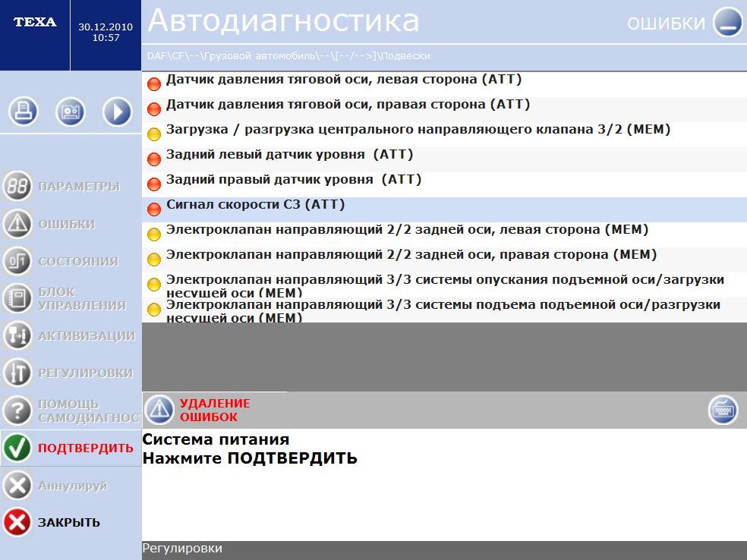Click the question mark help icon
Viewport: 747px width, 560px height.
click(17, 410)
